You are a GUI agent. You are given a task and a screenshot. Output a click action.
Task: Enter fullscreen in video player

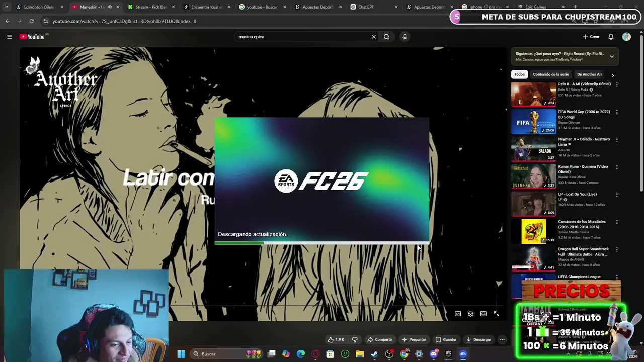[x=496, y=314]
